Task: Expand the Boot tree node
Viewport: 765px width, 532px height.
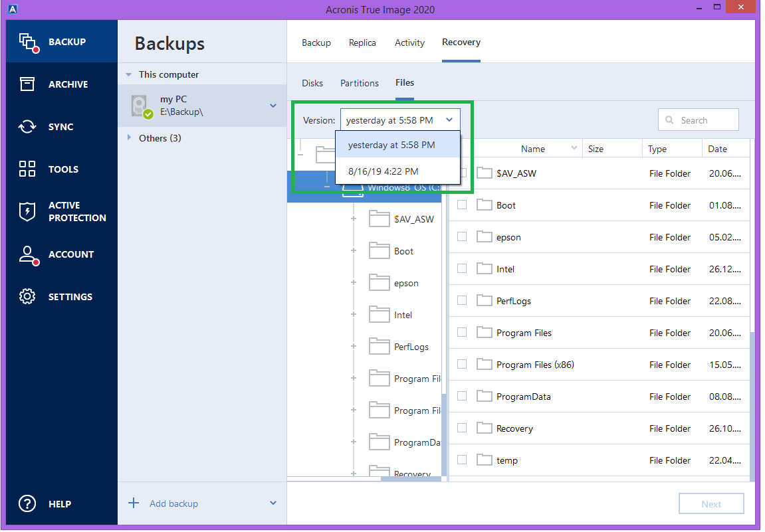Action: (x=353, y=250)
